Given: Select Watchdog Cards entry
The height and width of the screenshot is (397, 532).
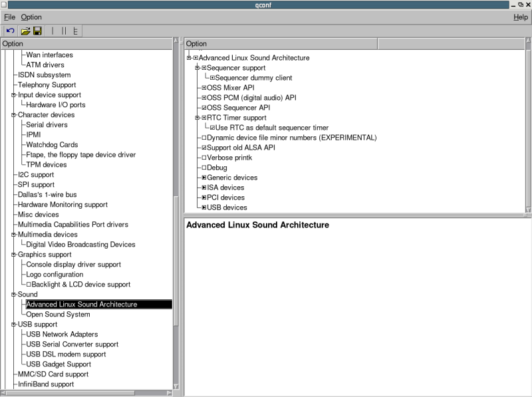Looking at the screenshot, I should coord(52,145).
